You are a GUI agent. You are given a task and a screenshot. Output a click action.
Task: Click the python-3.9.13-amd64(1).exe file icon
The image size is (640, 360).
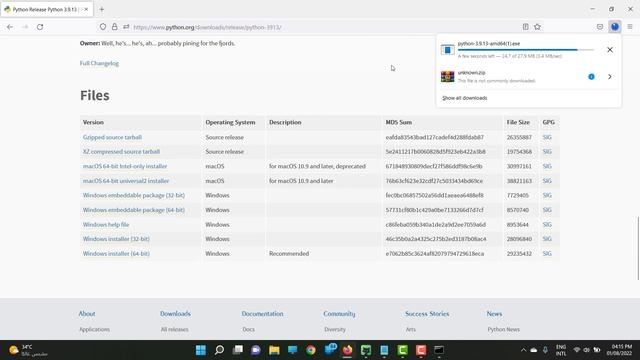(x=447, y=50)
